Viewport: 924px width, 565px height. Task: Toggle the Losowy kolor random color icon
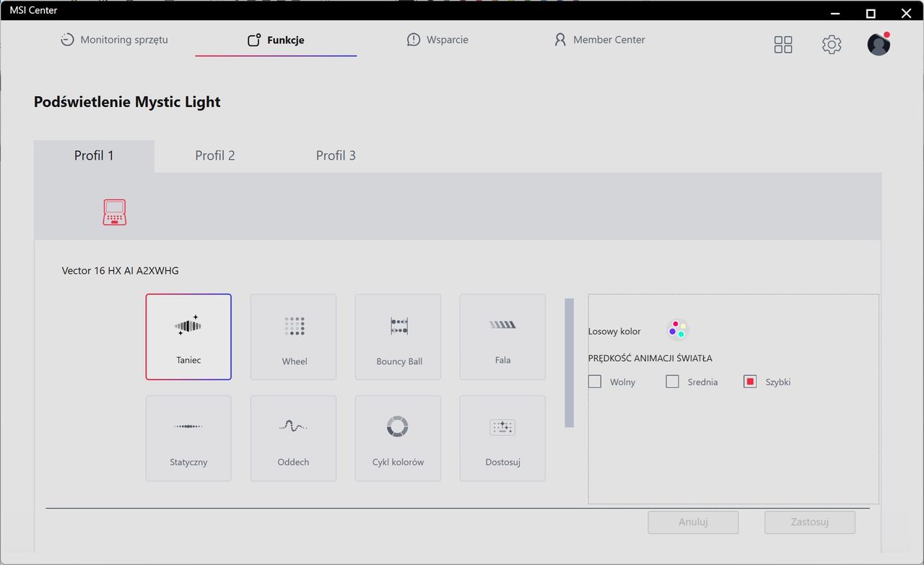pos(677,330)
